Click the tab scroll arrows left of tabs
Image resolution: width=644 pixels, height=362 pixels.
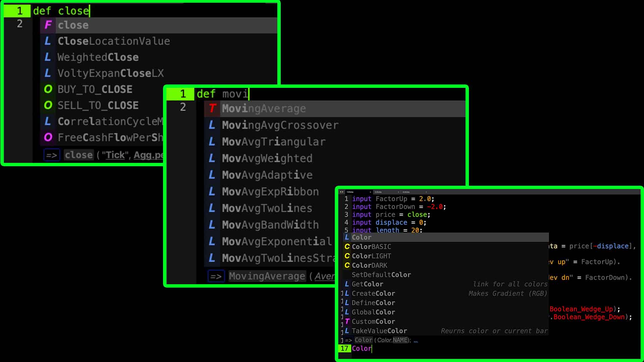pyautogui.click(x=341, y=192)
